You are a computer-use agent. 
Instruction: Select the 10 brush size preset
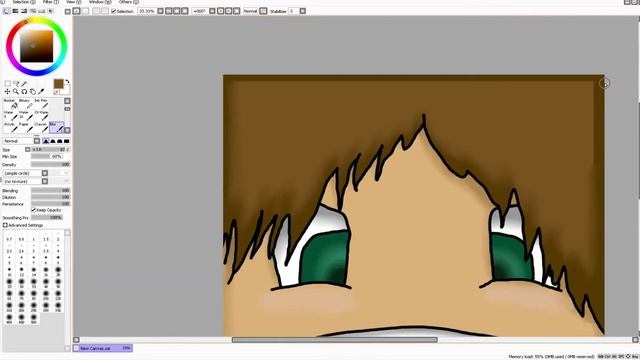[x=9, y=272]
